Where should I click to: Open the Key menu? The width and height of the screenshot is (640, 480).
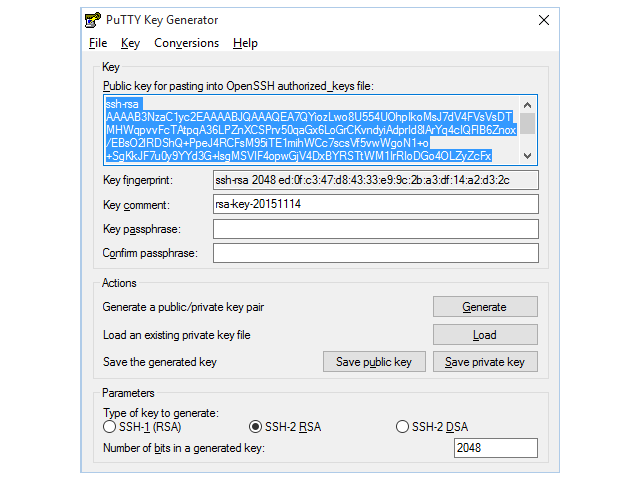(x=130, y=43)
